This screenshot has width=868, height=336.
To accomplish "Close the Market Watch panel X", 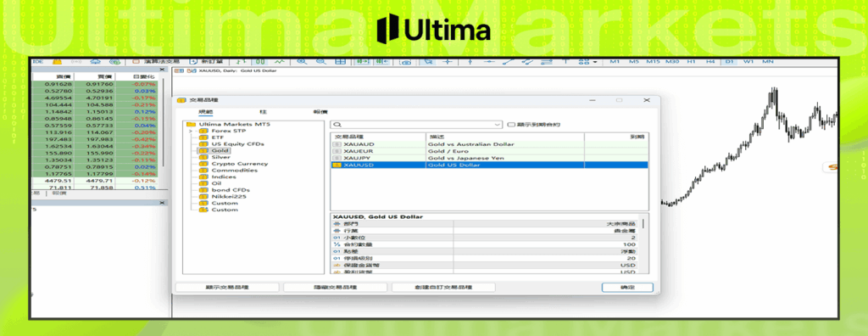I will [x=162, y=70].
